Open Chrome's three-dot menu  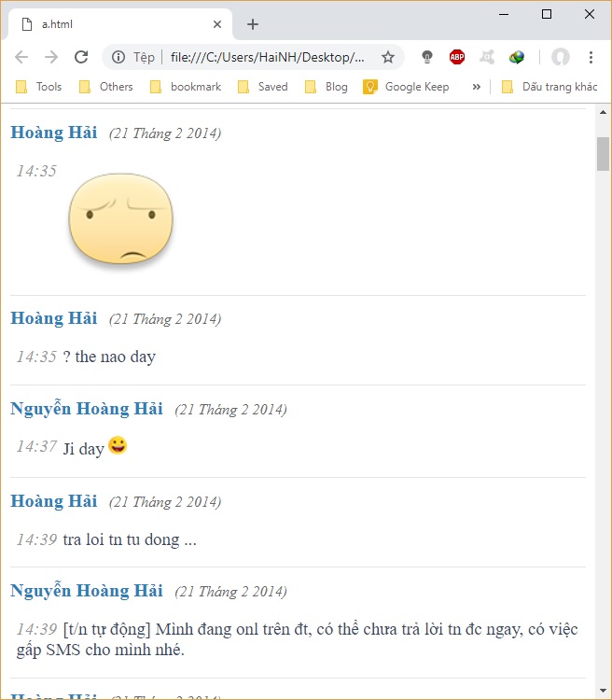coord(591,57)
